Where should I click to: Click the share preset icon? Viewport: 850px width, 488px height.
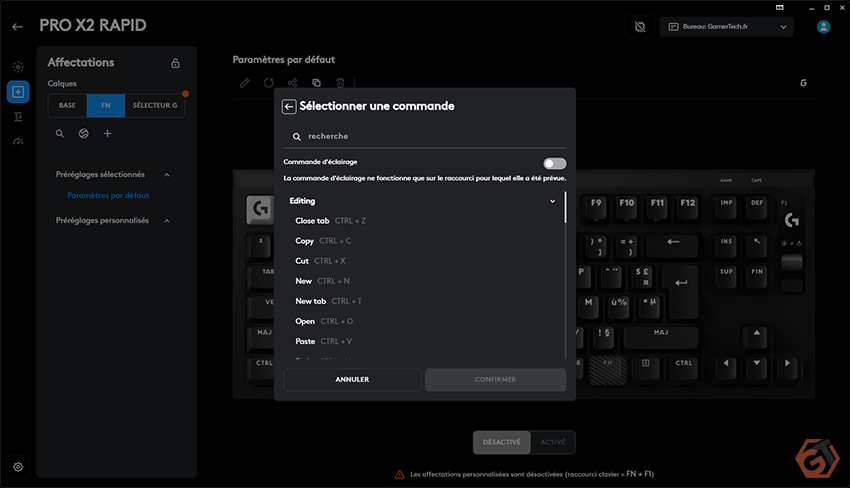coord(293,83)
